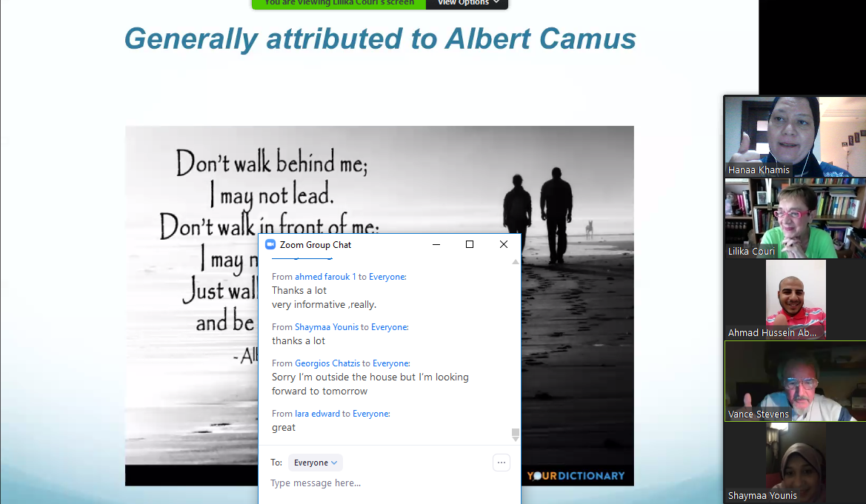Select Ahmad Hussein video thumbnail
The width and height of the screenshot is (866, 504).
(795, 300)
